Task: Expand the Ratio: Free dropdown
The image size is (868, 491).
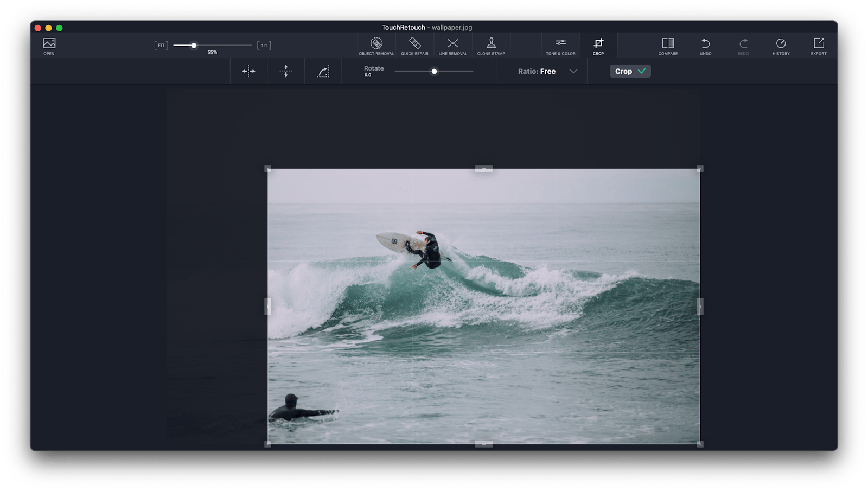Action: click(x=547, y=71)
